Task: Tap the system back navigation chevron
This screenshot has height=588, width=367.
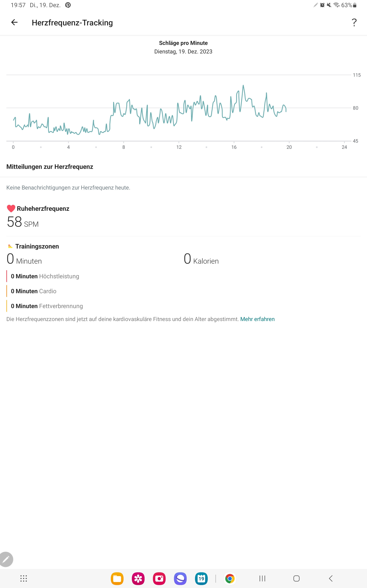Action: pyautogui.click(x=331, y=578)
